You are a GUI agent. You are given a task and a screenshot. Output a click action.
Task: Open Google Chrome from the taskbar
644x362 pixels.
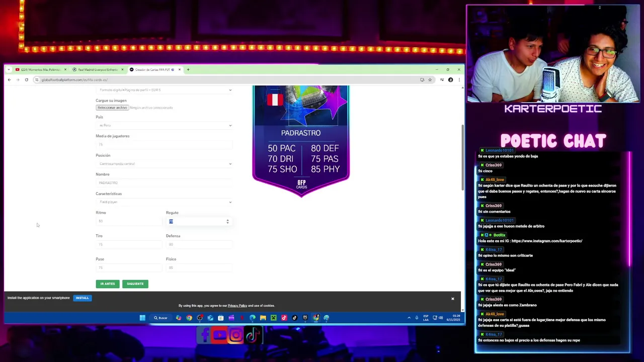pyautogui.click(x=189, y=318)
